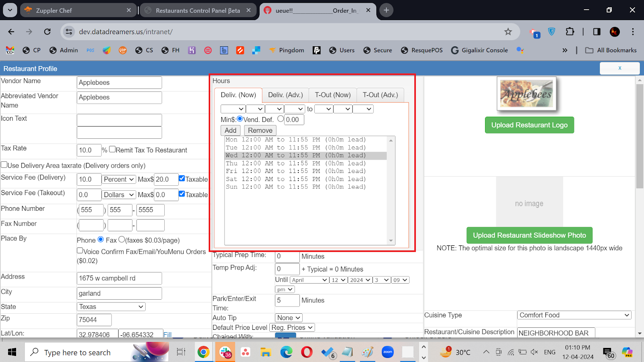Switch to Restaurants Control Panel Beta tab

coord(198,10)
